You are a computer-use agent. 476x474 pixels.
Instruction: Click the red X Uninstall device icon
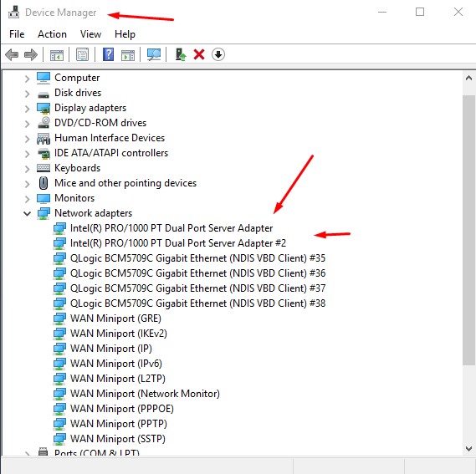click(x=199, y=55)
